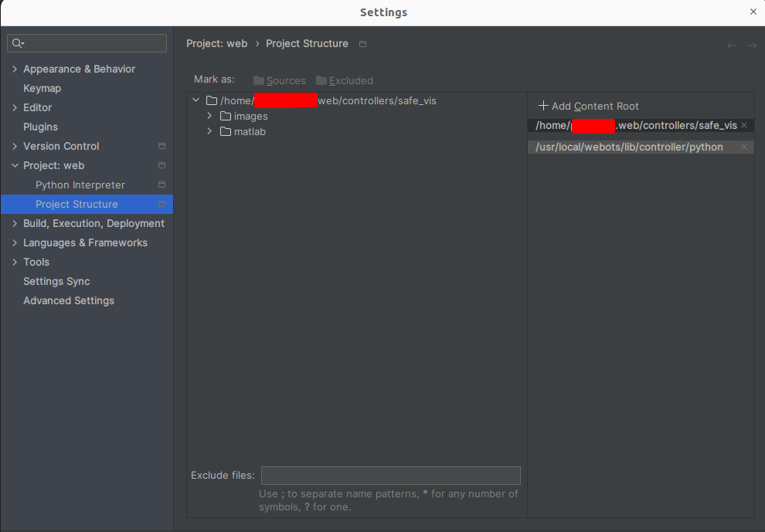
Task: Click project-level icon beside Project Structure item
Action: click(x=162, y=204)
